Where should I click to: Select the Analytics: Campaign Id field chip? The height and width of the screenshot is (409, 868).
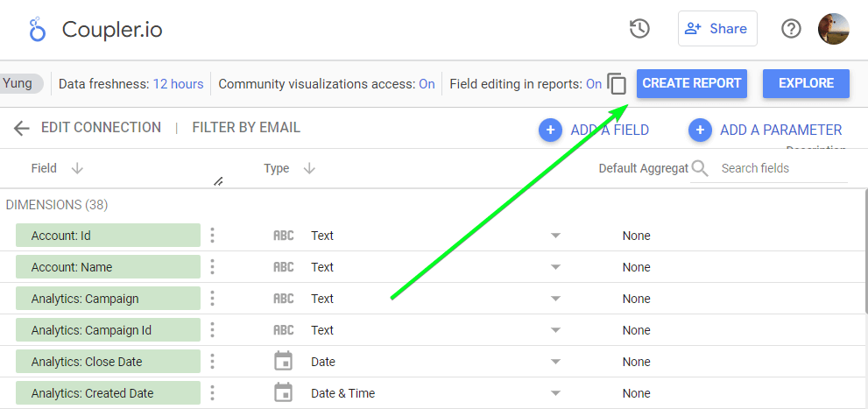click(108, 330)
